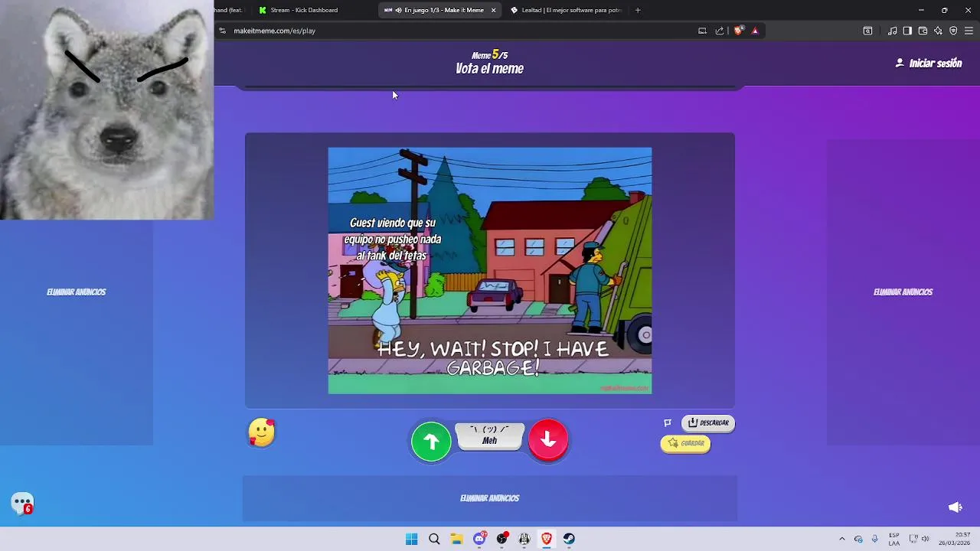The image size is (980, 551).
Task: Toggle the browser sidebar panel
Action: point(907,31)
